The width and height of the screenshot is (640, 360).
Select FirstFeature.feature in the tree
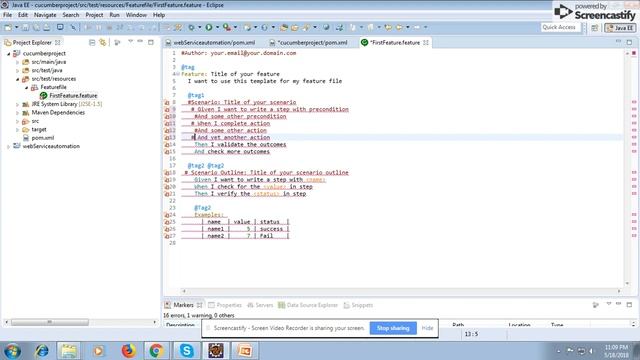[73, 96]
